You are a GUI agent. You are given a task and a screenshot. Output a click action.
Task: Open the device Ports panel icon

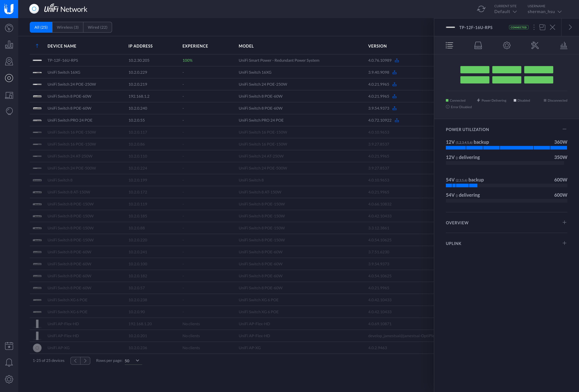click(x=478, y=45)
